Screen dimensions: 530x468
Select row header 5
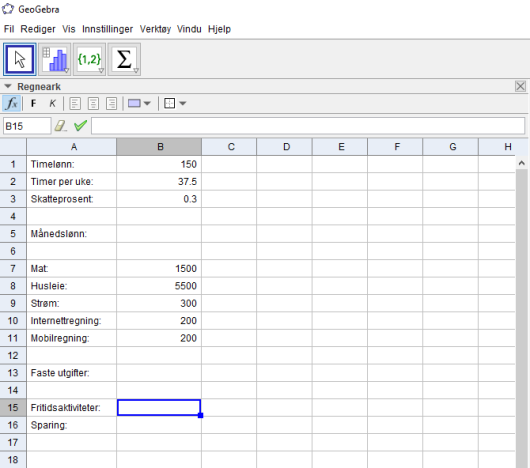[x=13, y=233]
